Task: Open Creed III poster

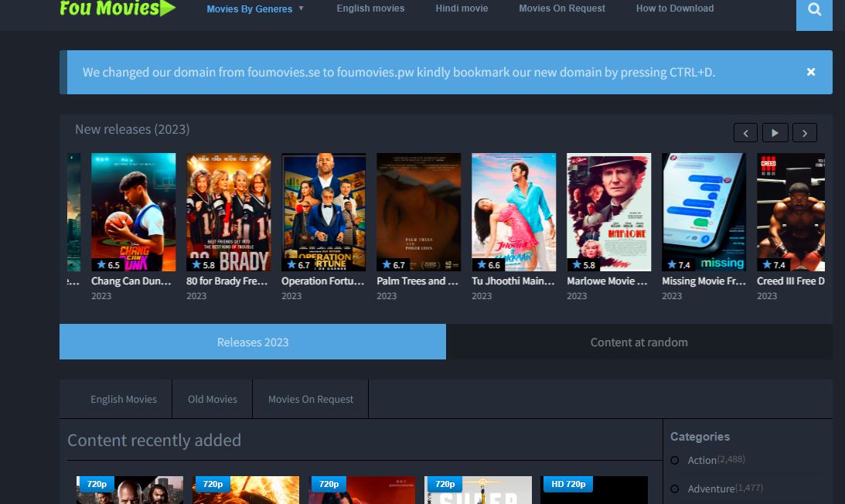Action: click(x=791, y=213)
